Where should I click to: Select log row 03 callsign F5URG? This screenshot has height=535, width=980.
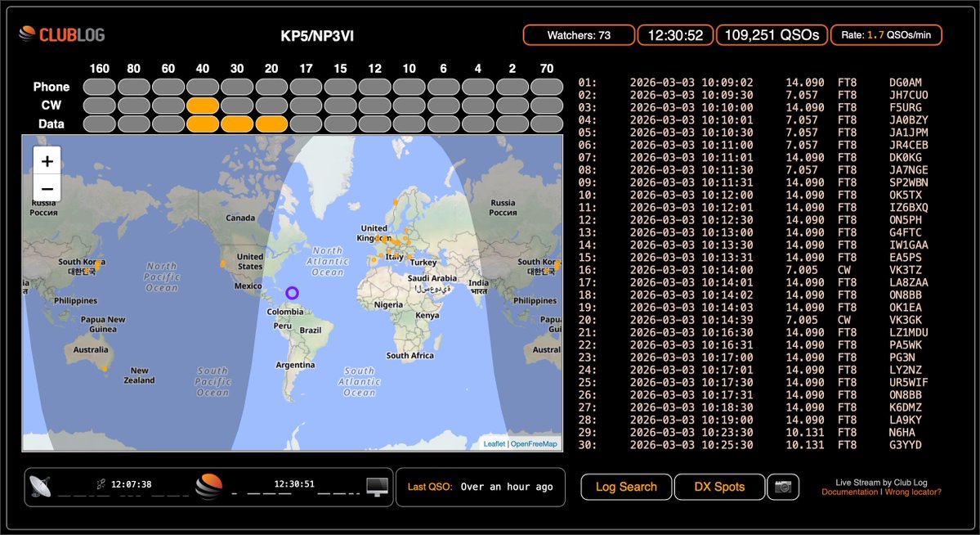906,107
